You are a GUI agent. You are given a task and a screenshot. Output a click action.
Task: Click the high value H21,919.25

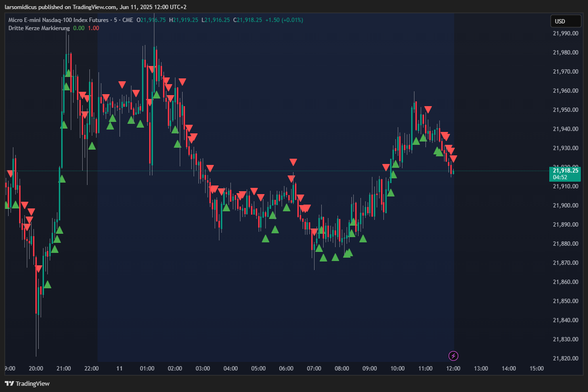pos(184,20)
